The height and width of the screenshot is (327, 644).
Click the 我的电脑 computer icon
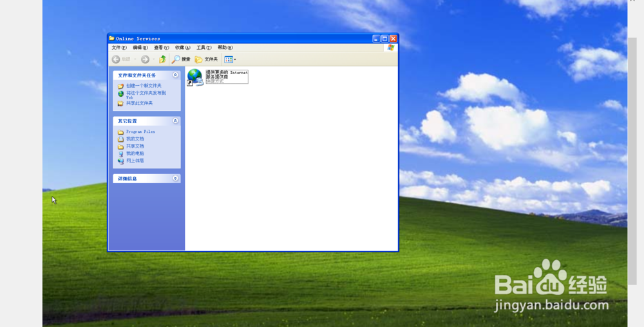(x=120, y=154)
